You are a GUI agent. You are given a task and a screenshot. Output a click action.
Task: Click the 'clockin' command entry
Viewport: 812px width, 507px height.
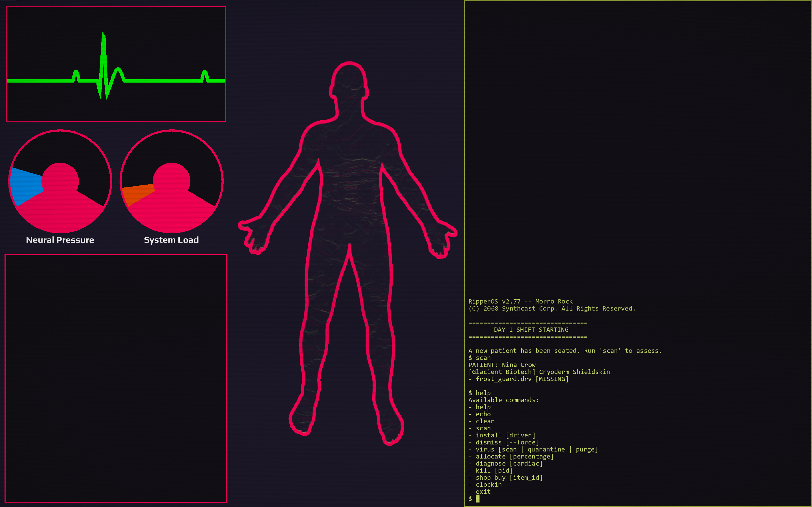coord(488,484)
